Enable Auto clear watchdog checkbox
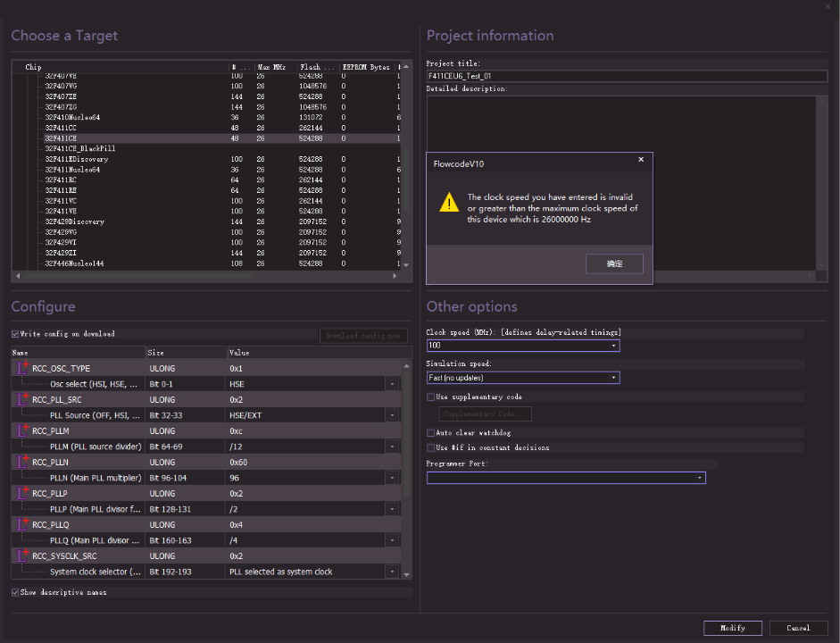Image resolution: width=840 pixels, height=643 pixels. (x=431, y=432)
